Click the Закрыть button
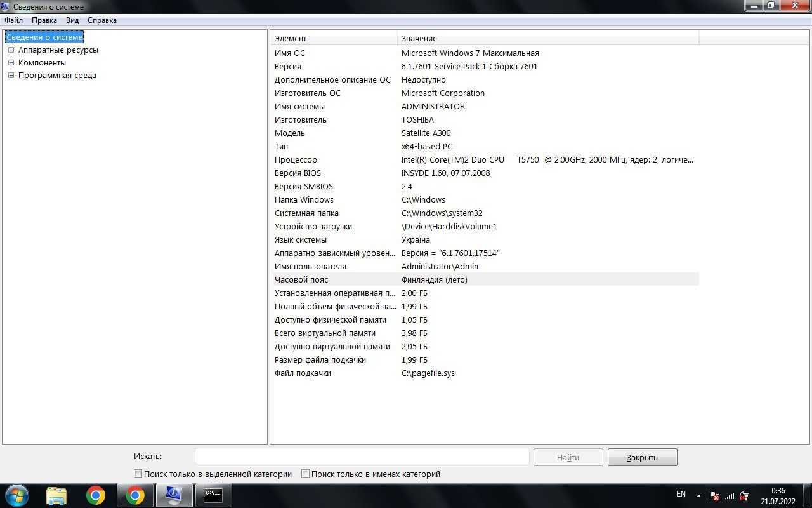This screenshot has width=812, height=508. click(x=642, y=457)
